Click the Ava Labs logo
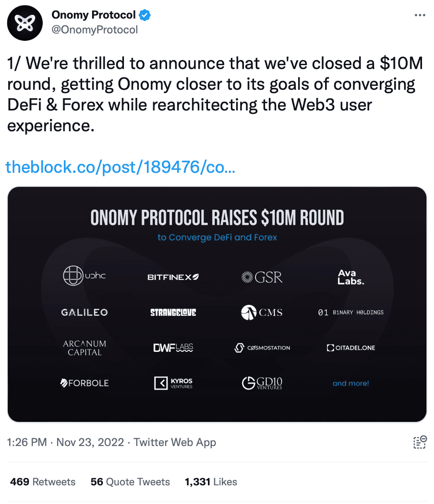Image resolution: width=434 pixels, height=504 pixels. 351,277
